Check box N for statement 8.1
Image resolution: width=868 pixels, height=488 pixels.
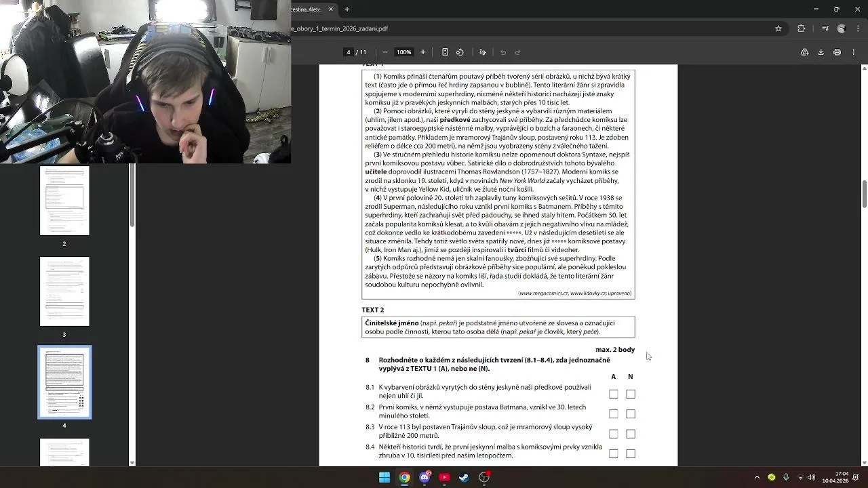click(631, 394)
